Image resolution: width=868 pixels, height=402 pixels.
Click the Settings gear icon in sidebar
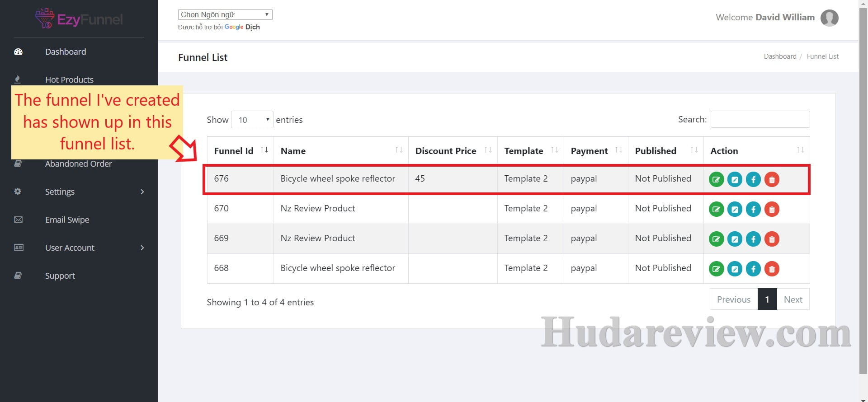[x=18, y=192]
